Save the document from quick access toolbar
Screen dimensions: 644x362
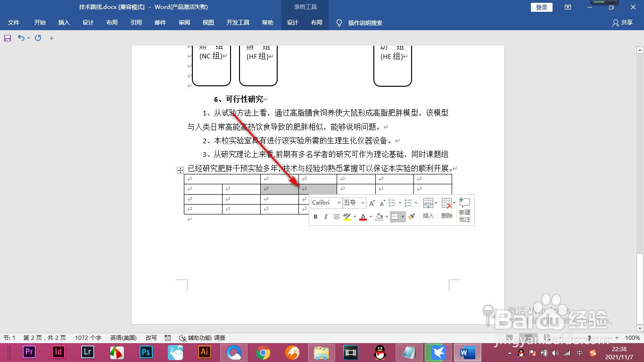(8, 38)
